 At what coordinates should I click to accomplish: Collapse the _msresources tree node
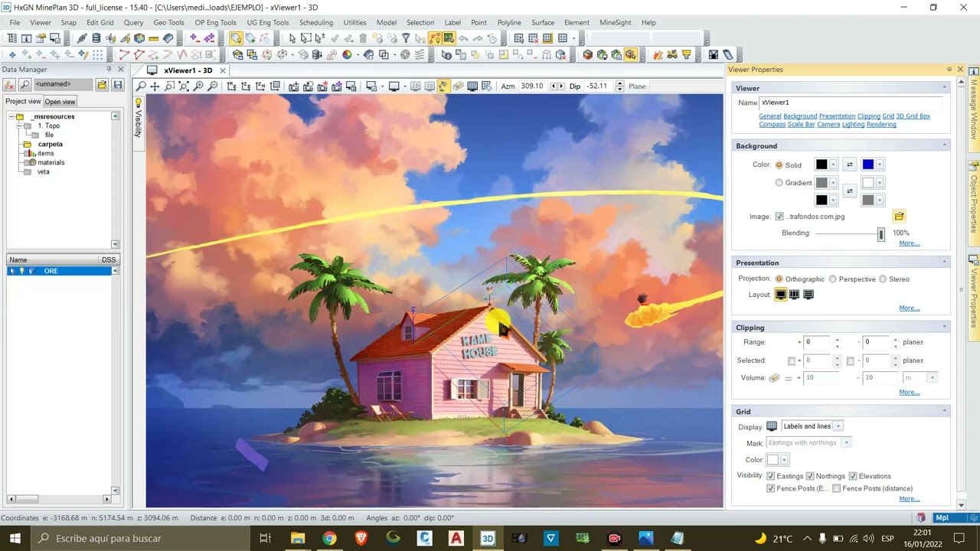[x=11, y=117]
